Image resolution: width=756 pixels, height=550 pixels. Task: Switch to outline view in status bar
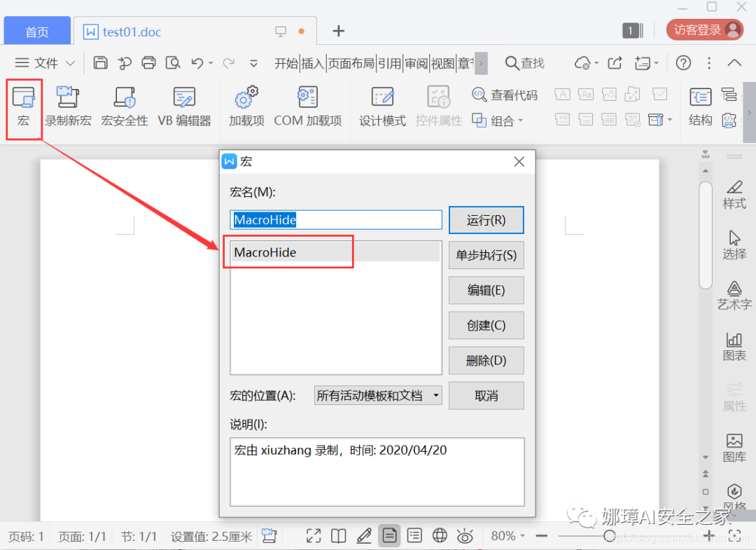[x=414, y=535]
